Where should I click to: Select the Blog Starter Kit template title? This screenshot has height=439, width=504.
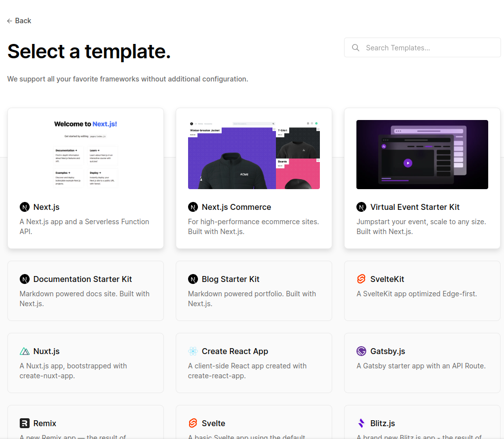pyautogui.click(x=231, y=279)
